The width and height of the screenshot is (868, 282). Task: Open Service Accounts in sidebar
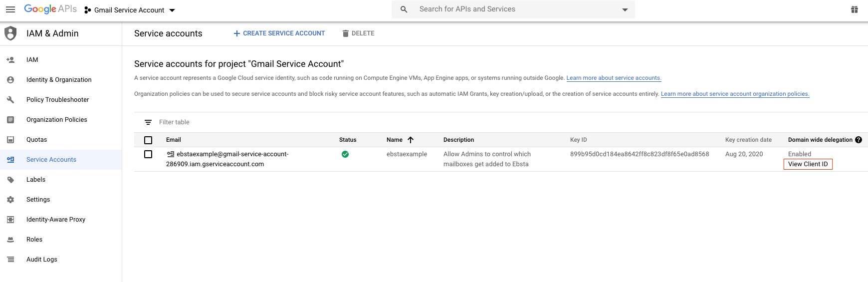tap(51, 160)
